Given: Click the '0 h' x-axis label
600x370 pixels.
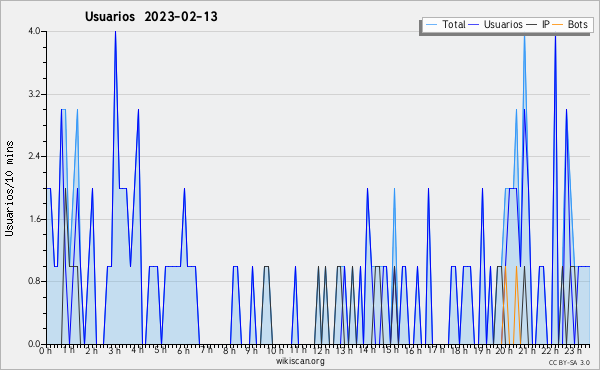Looking at the screenshot, I should 45,351.
